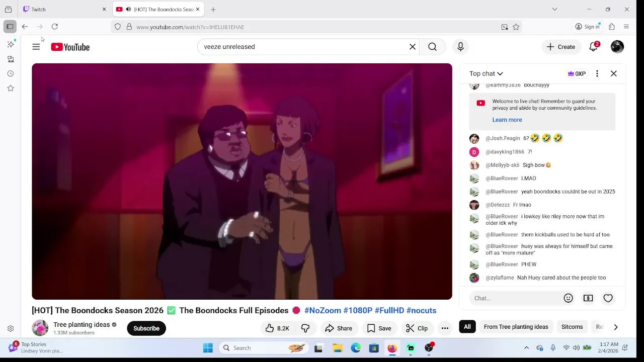This screenshot has height=362, width=644.
Task: Show hidden tray icons chevron
Action: tap(526, 348)
